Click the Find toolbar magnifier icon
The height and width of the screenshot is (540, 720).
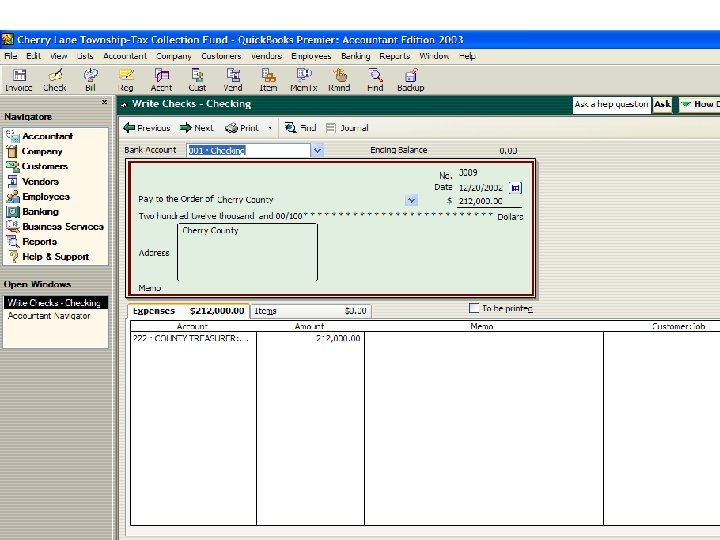pos(375,80)
